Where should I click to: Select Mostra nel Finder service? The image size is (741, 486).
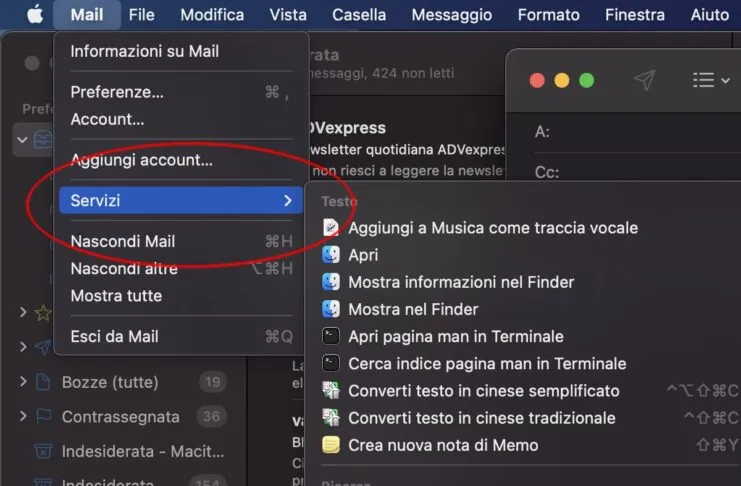pos(413,309)
